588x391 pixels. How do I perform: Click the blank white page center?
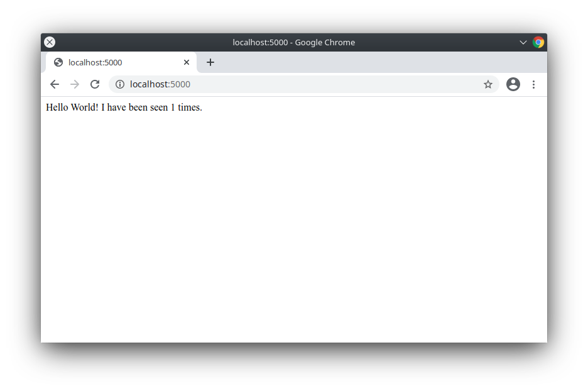[x=294, y=220]
